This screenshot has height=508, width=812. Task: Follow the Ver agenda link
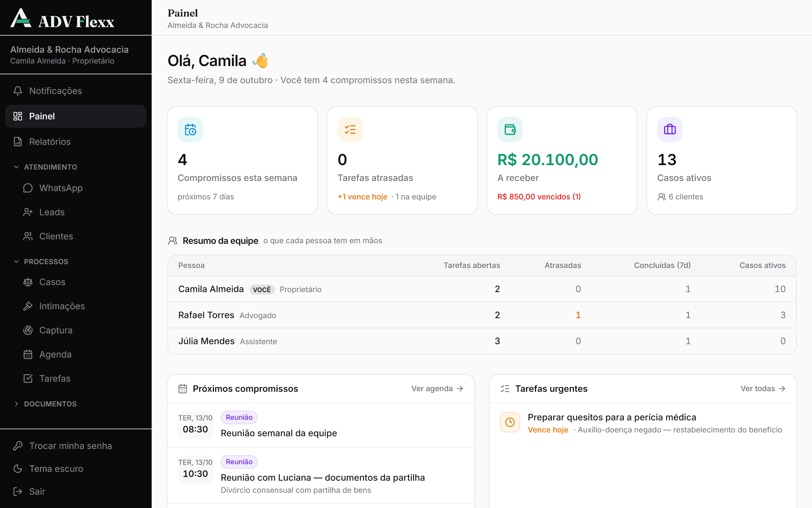click(x=437, y=389)
